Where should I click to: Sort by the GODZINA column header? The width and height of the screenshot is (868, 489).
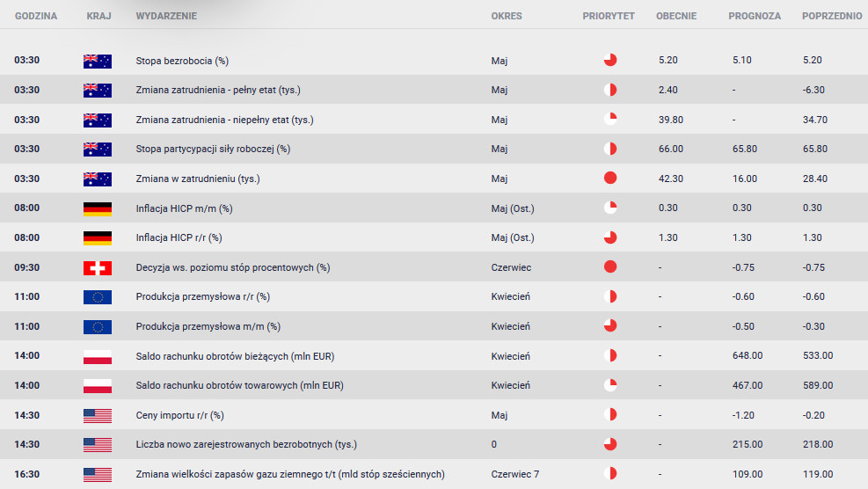[36, 16]
